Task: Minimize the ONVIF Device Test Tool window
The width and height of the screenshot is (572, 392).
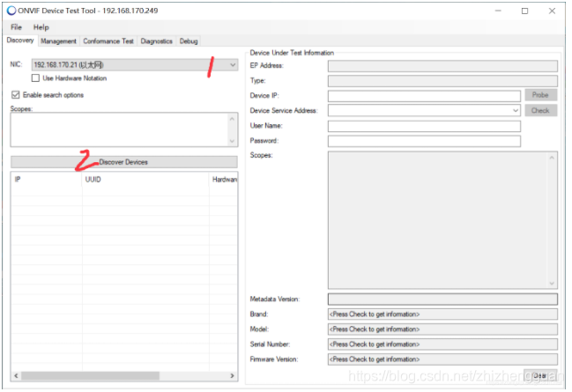Action: pos(498,11)
